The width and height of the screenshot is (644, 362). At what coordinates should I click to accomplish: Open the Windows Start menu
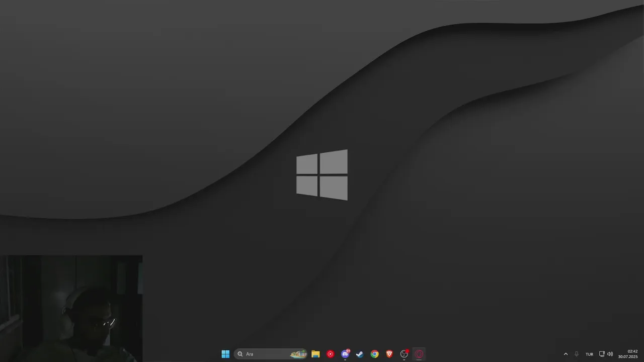coord(225,354)
